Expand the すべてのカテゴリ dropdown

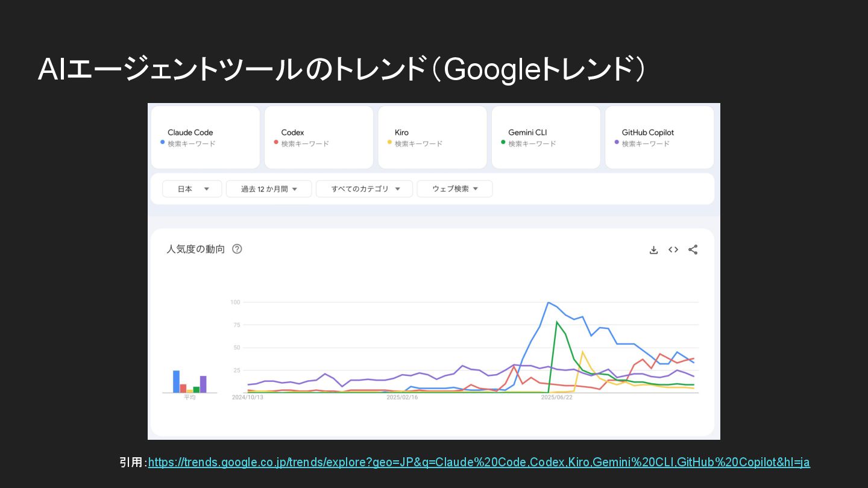pyautogui.click(x=364, y=189)
